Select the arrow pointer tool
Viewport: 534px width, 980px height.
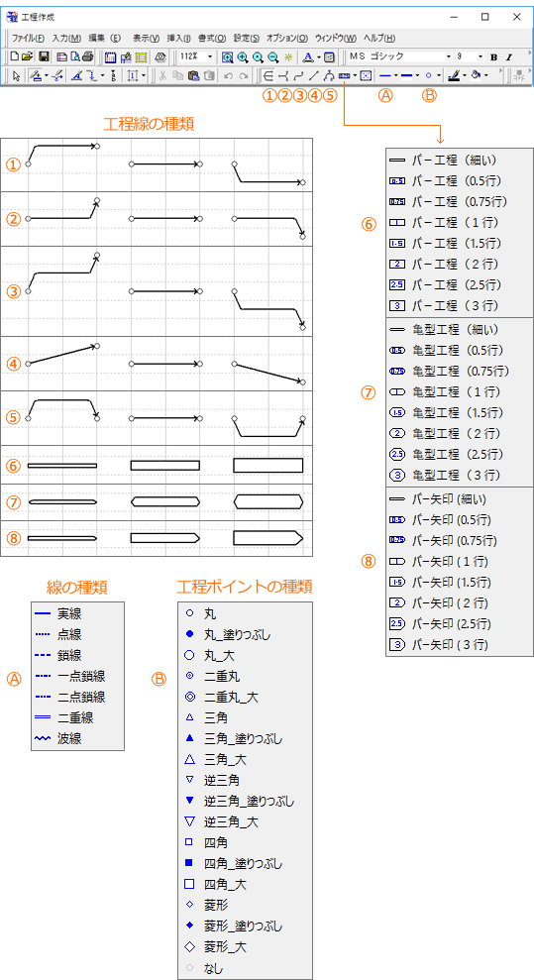(x=16, y=75)
